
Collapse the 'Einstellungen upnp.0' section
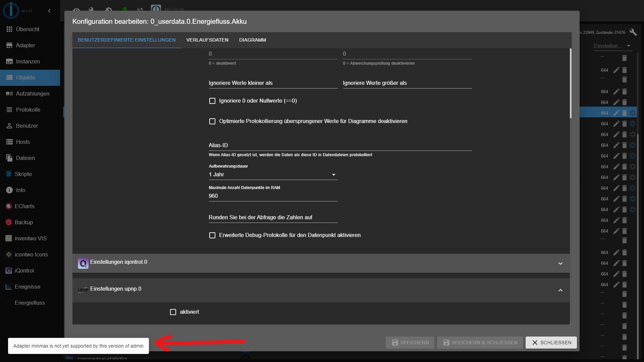tap(321, 290)
